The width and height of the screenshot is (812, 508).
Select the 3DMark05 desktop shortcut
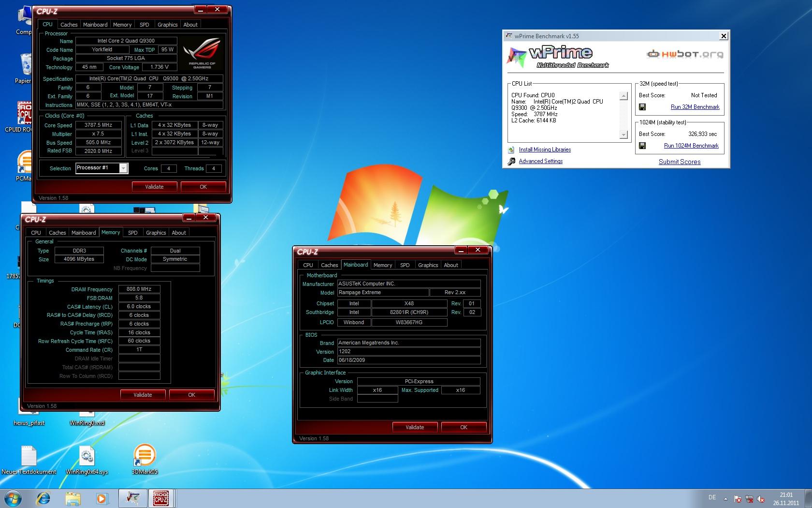145,459
